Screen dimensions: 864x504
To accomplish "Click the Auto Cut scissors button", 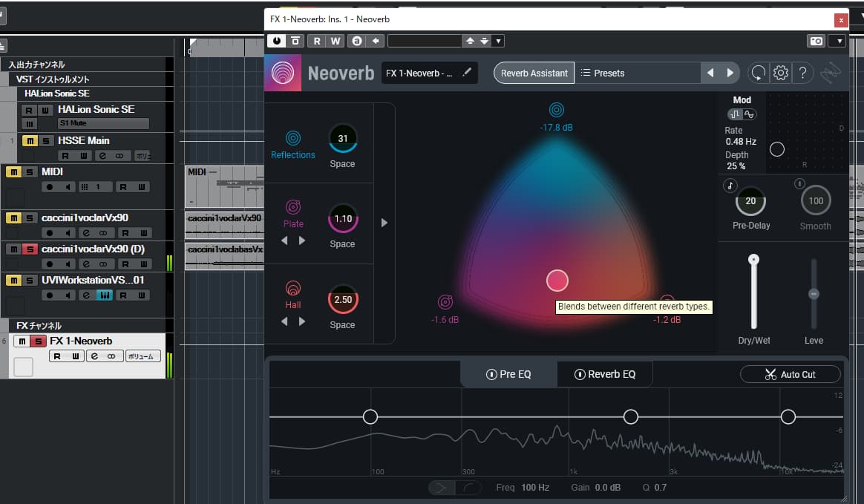I will 790,375.
